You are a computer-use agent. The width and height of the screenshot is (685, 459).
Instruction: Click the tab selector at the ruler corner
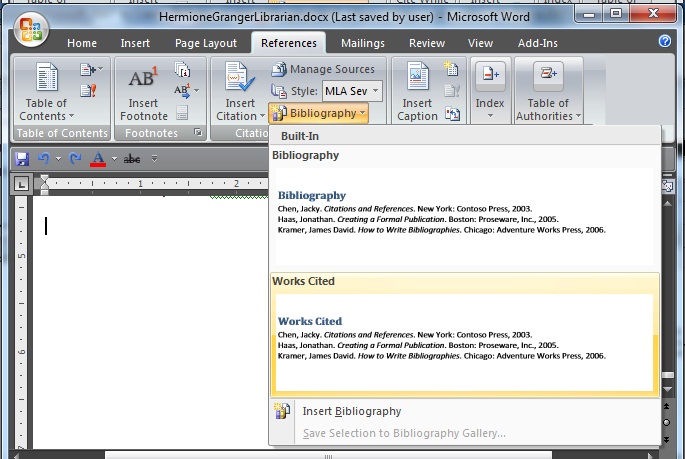21,183
